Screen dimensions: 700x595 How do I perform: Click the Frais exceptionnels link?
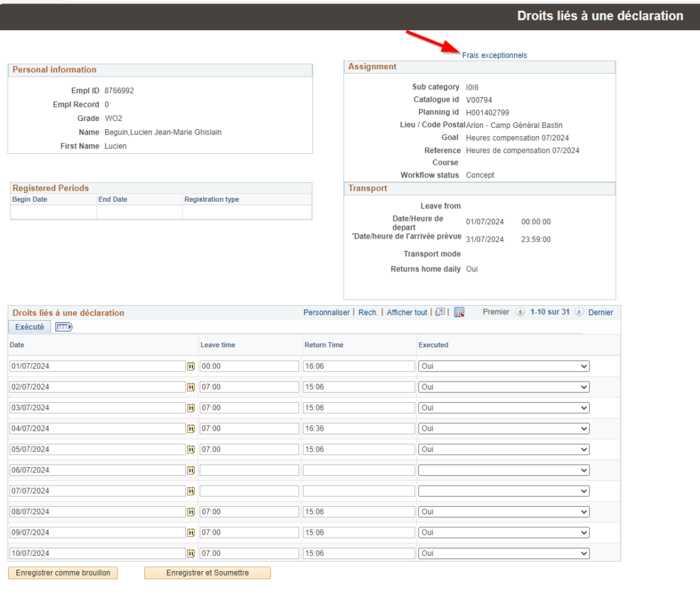click(494, 55)
